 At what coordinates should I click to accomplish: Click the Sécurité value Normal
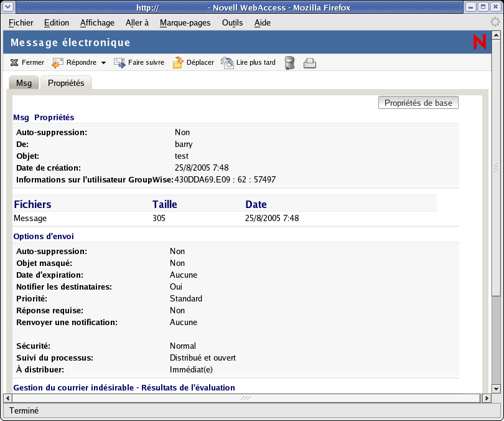[182, 346]
